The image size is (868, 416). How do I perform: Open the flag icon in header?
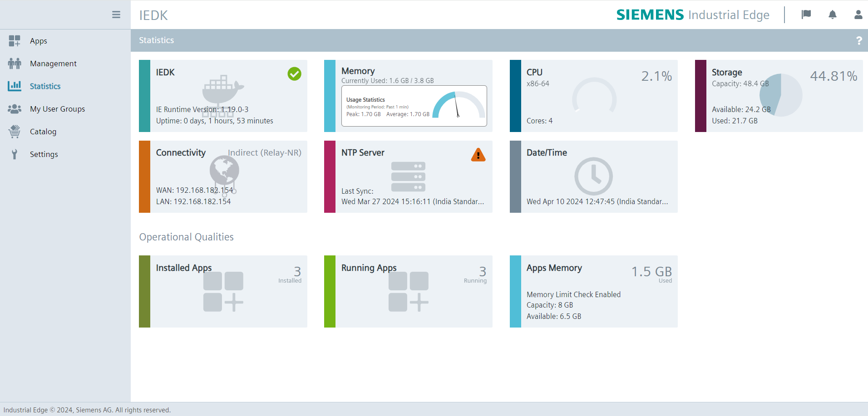coord(806,15)
